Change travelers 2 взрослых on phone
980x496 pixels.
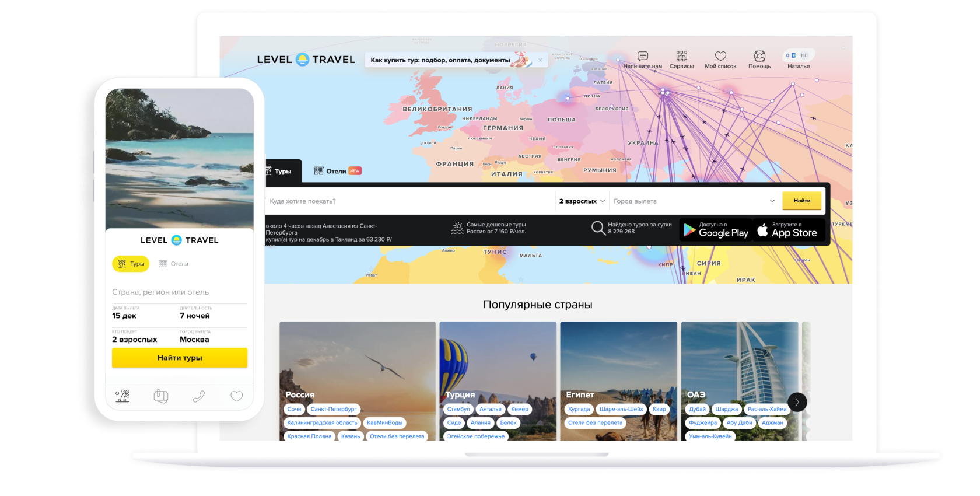(135, 337)
